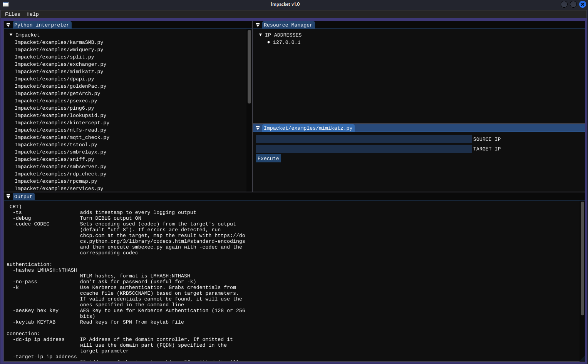Viewport: 588px width, 364px height.
Task: Pick Impacket/examples/goldenPac.py
Action: point(60,86)
